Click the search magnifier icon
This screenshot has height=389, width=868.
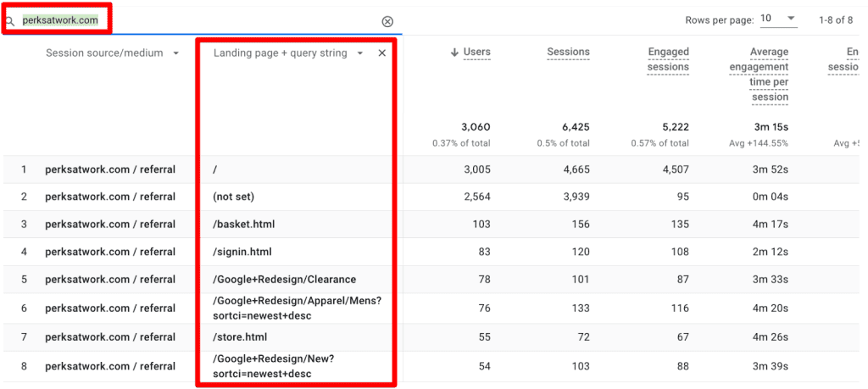[9, 22]
